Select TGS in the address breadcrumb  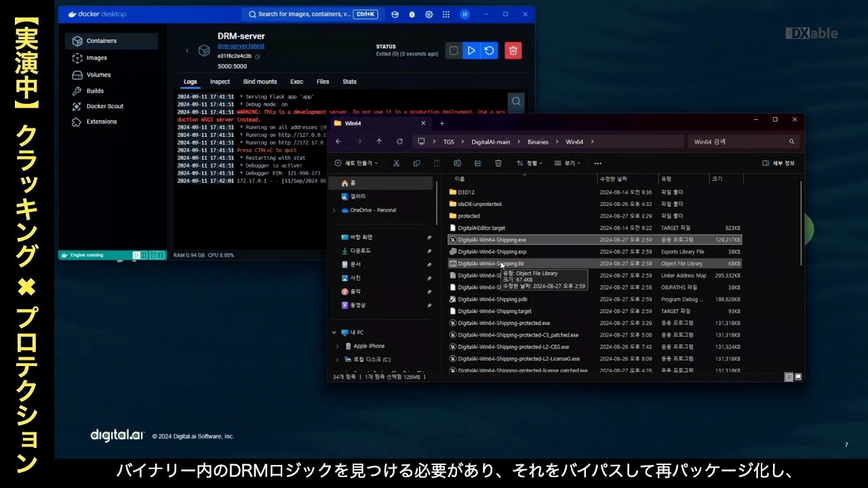[x=449, y=142]
